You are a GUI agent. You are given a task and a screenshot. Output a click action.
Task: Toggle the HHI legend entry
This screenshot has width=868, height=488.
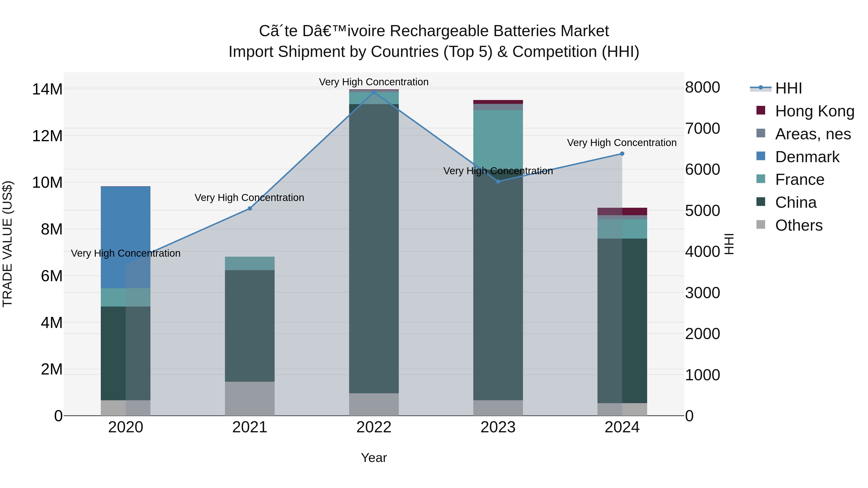click(x=776, y=88)
